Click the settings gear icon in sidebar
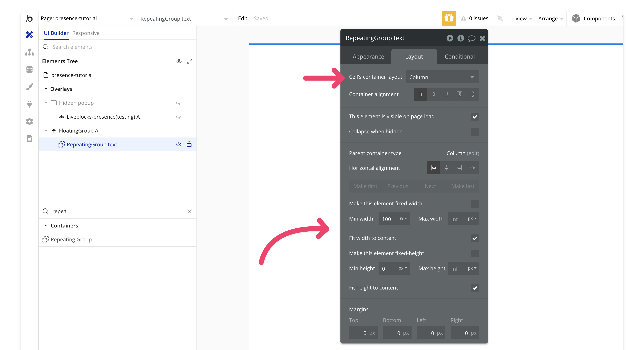644x350 pixels. click(x=29, y=122)
